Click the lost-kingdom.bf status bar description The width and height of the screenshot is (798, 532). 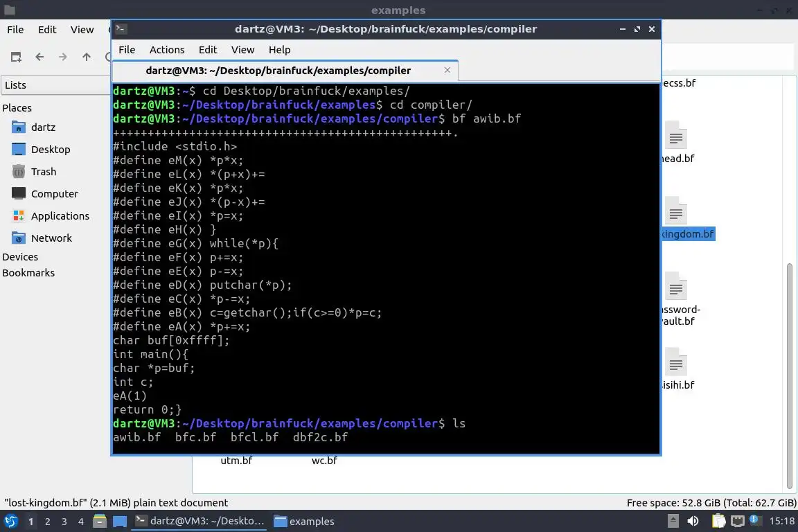tap(116, 503)
